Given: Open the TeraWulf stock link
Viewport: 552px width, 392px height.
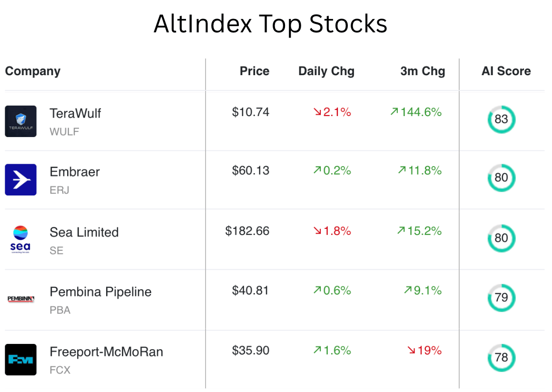Looking at the screenshot, I should pos(75,113).
